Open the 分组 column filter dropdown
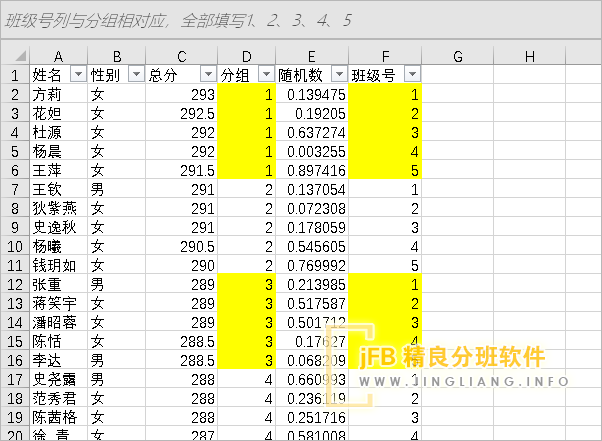Viewport: 602px width, 441px height. (x=266, y=74)
